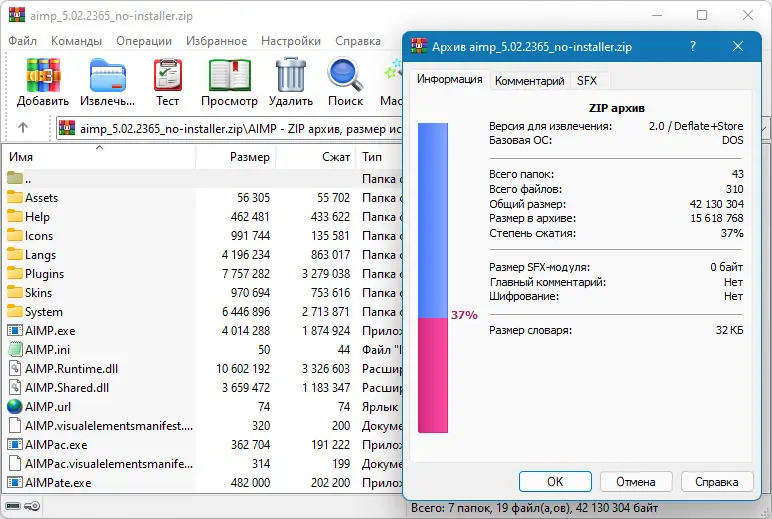Screen dimensions: 772x519
Task: Click the Удалить trash can icon
Action: pos(291,74)
